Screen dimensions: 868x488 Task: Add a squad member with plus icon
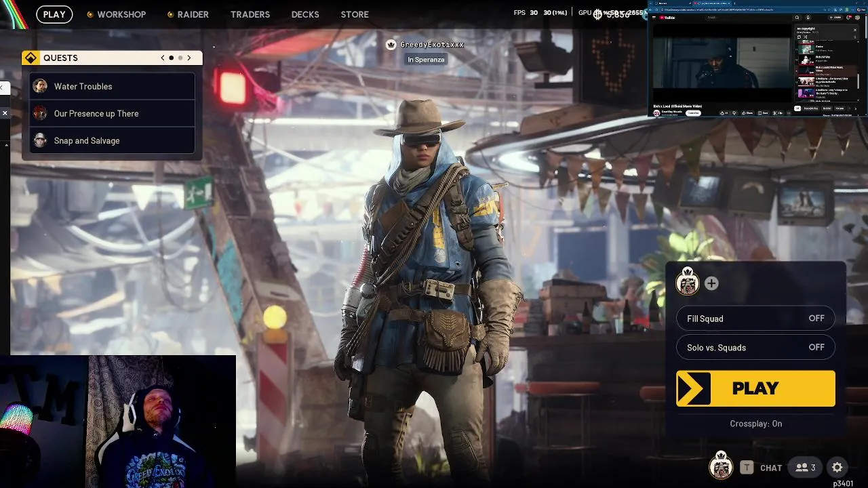tap(711, 284)
